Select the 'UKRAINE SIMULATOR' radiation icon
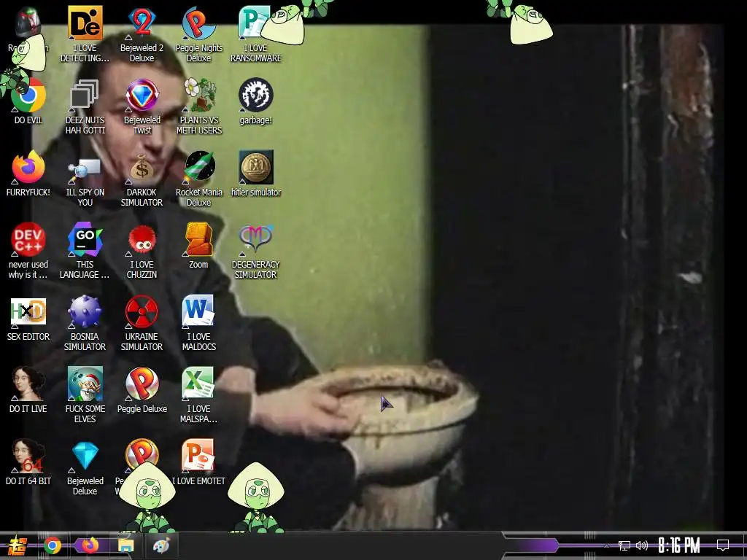 pos(142,311)
